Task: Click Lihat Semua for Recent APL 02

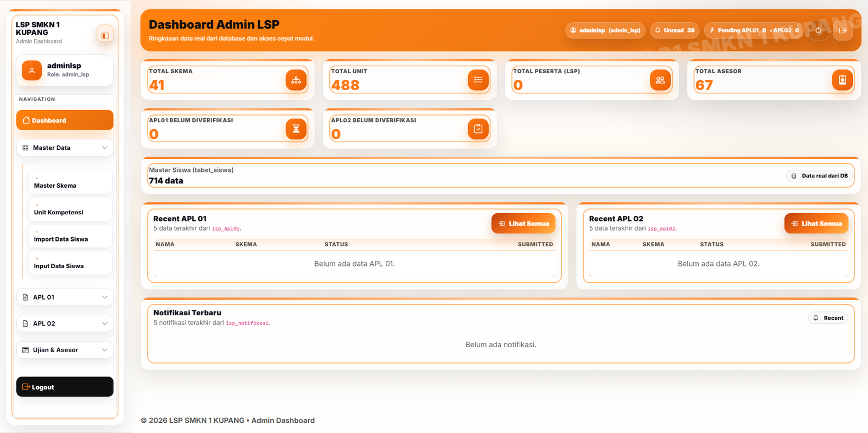Action: 816,224
